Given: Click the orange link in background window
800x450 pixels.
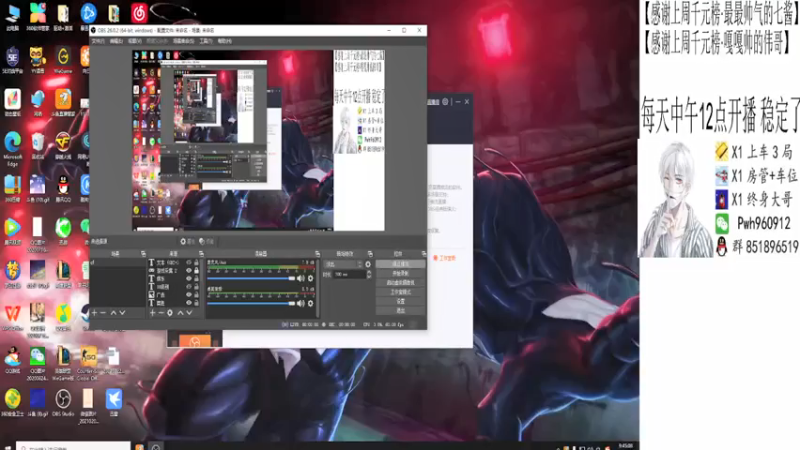Looking at the screenshot, I should pos(444,258).
